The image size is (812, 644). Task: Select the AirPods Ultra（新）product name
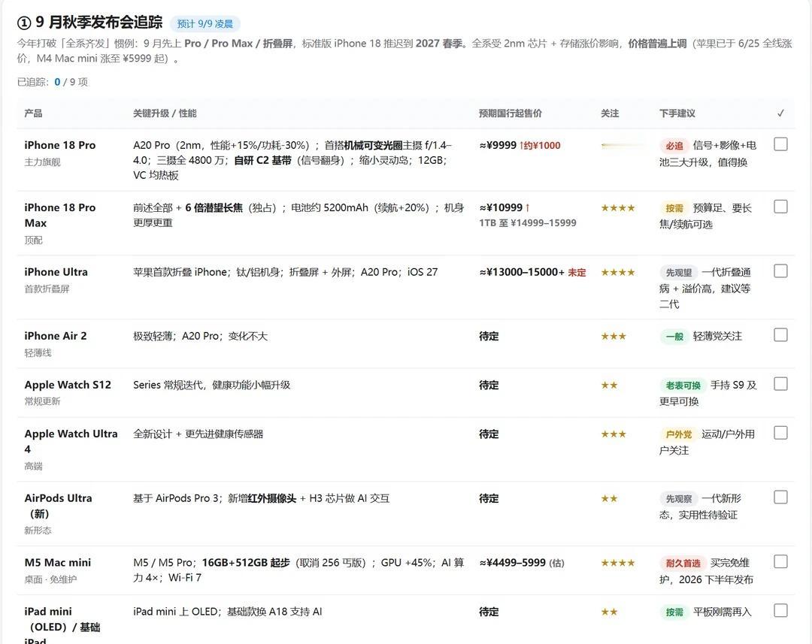(x=58, y=506)
